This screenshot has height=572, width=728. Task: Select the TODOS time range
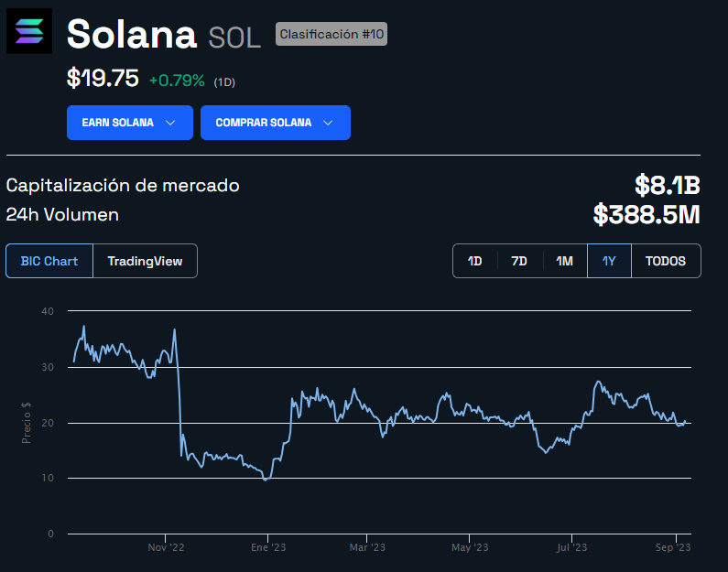pyautogui.click(x=666, y=261)
